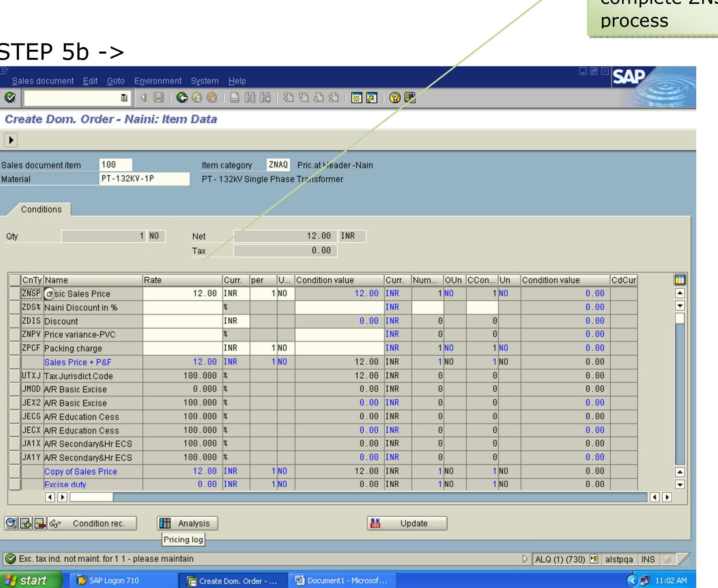Screen dimensions: 718x588
Task: Open the System menu
Action: (205, 81)
